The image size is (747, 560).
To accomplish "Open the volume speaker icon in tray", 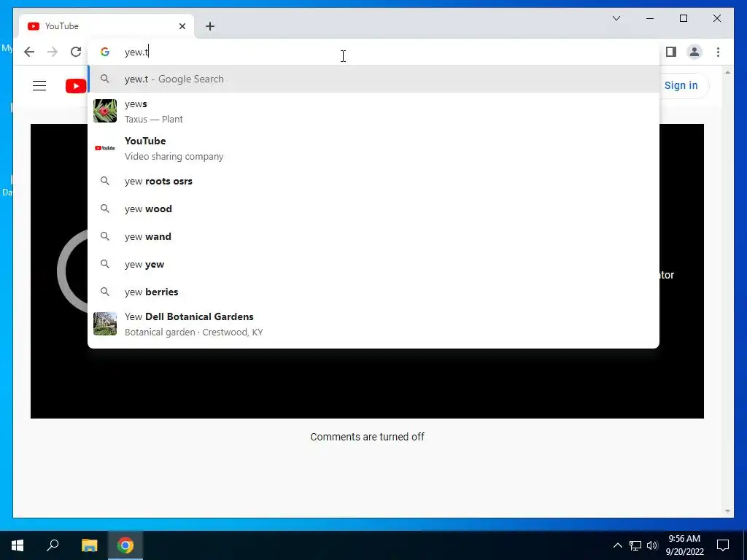I will 652,545.
